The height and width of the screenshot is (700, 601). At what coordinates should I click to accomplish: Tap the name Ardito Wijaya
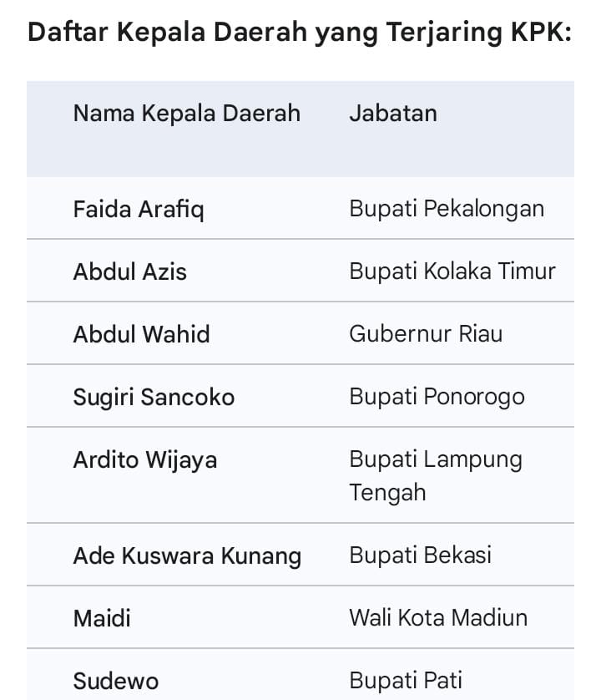click(145, 459)
